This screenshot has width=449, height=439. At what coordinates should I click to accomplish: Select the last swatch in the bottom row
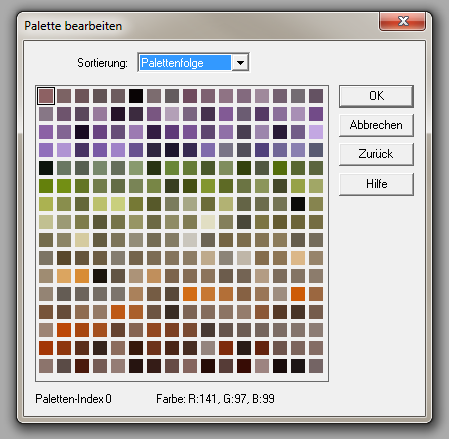pyautogui.click(x=316, y=366)
